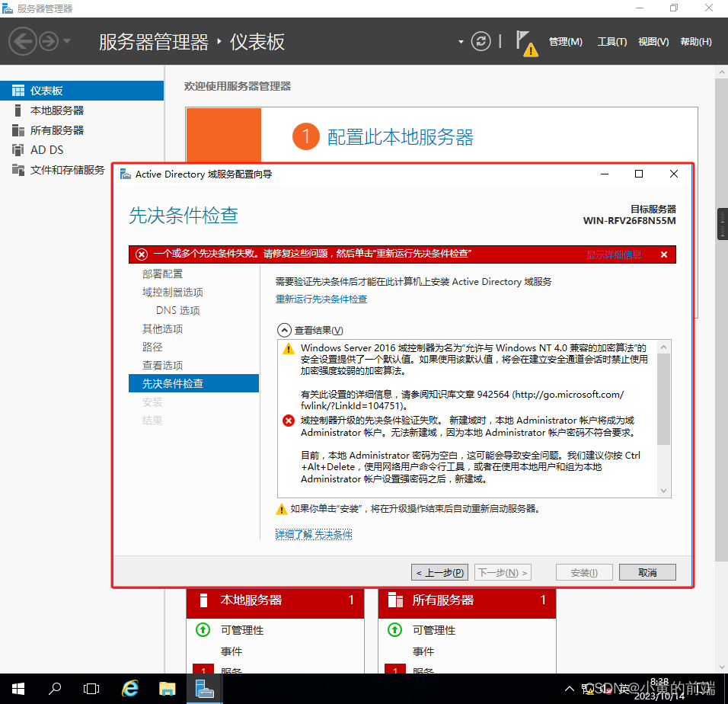Click the results list scrollbar thumb

pyautogui.click(x=664, y=399)
